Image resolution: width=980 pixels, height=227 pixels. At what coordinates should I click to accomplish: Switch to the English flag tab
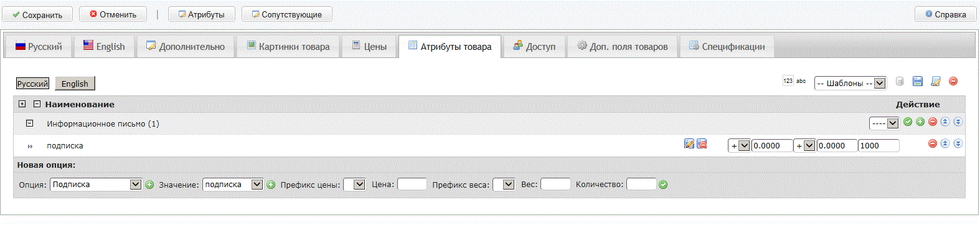tap(104, 46)
